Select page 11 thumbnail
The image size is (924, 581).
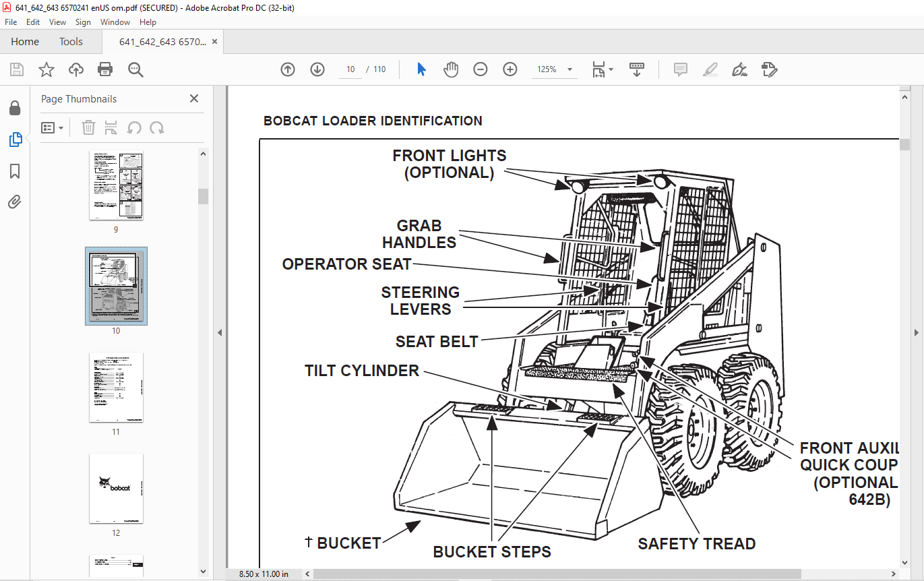[x=116, y=388]
